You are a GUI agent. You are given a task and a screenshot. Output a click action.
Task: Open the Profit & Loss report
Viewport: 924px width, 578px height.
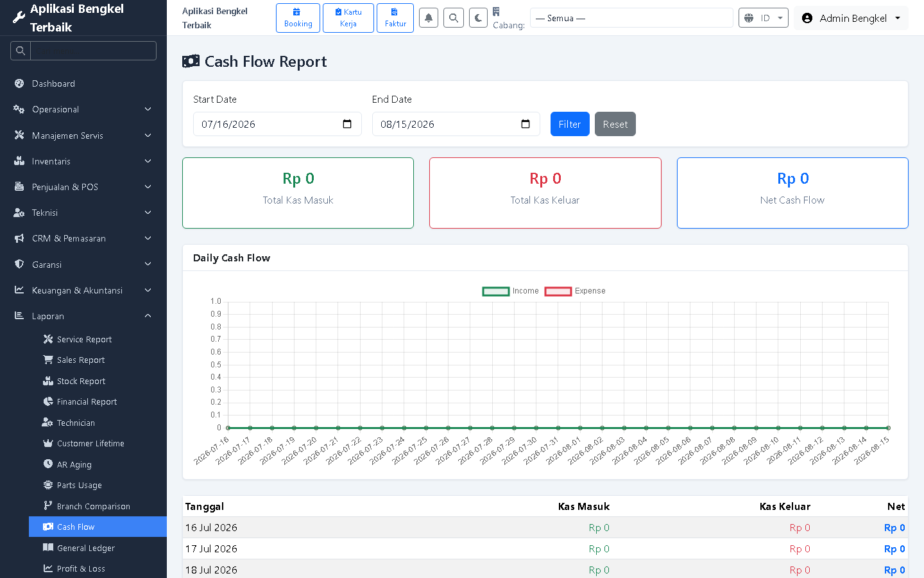(98, 568)
